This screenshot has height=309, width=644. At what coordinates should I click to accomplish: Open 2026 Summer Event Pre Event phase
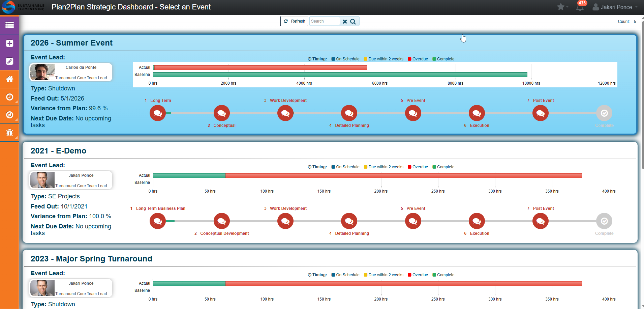413,113
